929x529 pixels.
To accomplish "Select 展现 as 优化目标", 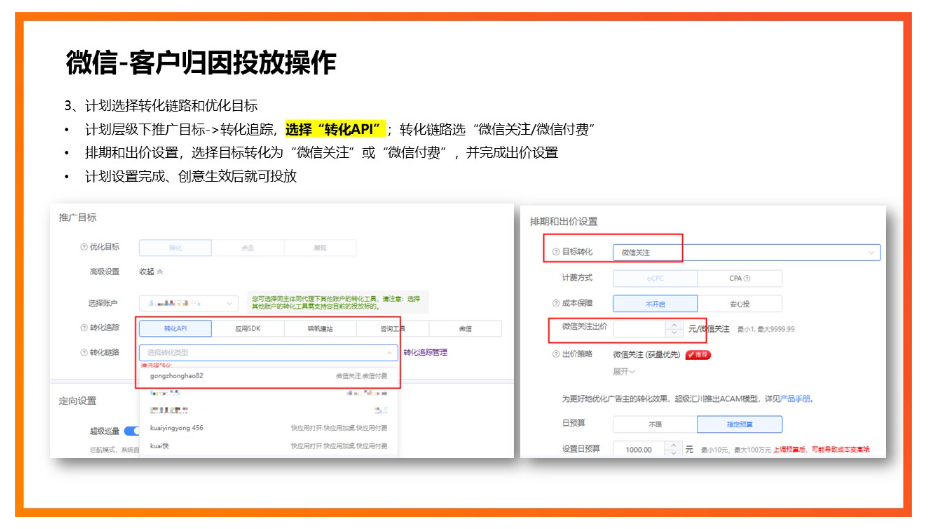I will pos(320,248).
